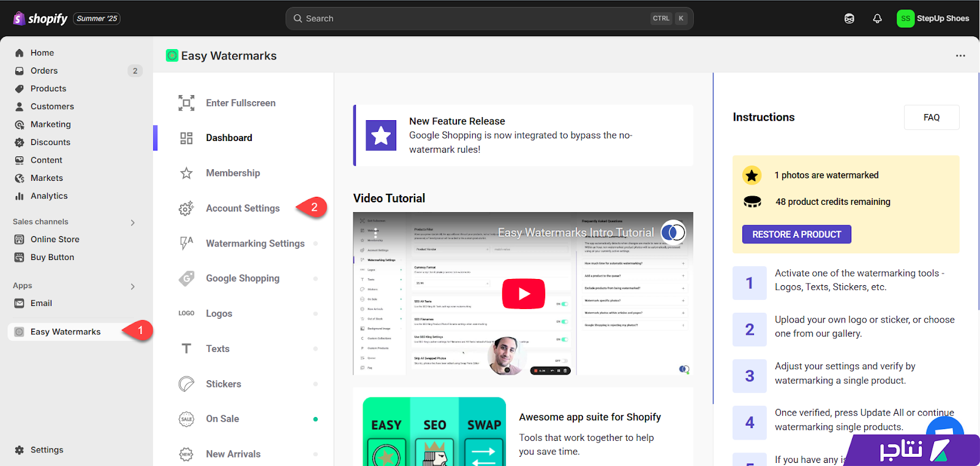Open the StepUp Shoes account menu
The height and width of the screenshot is (466, 980).
pos(933,18)
